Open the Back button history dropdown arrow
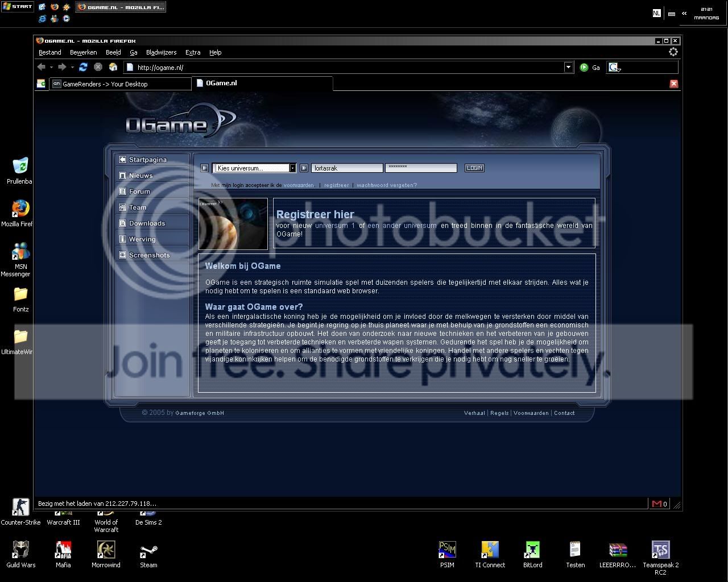 coord(51,67)
